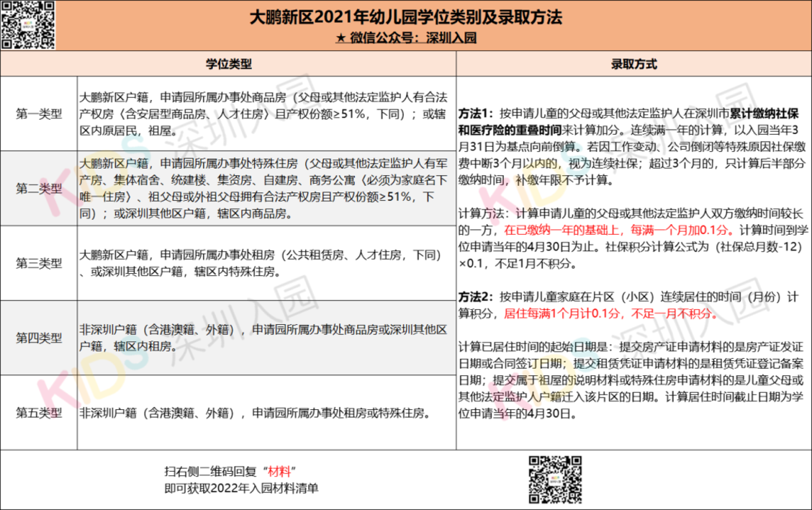The height and width of the screenshot is (510, 812).
Task: Click the 学位类型 column header
Action: point(228,64)
